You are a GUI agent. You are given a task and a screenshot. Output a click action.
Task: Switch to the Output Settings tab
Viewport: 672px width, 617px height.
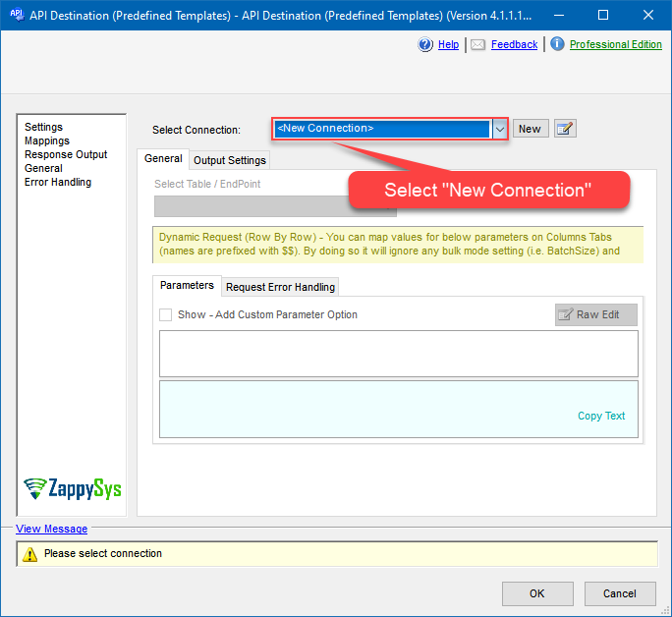pyautogui.click(x=229, y=160)
